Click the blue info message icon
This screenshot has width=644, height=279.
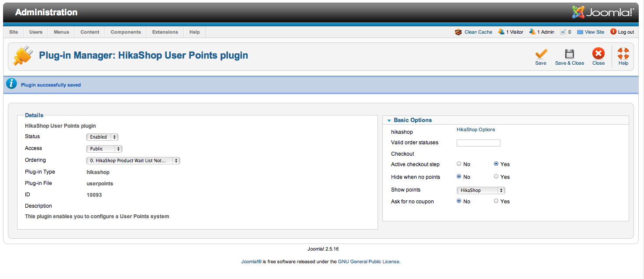pos(11,84)
